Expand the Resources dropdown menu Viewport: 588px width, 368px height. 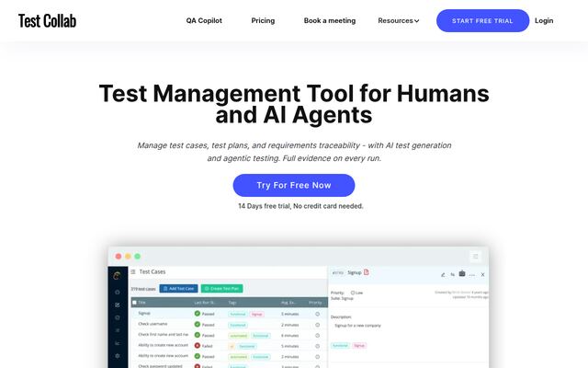tap(398, 20)
